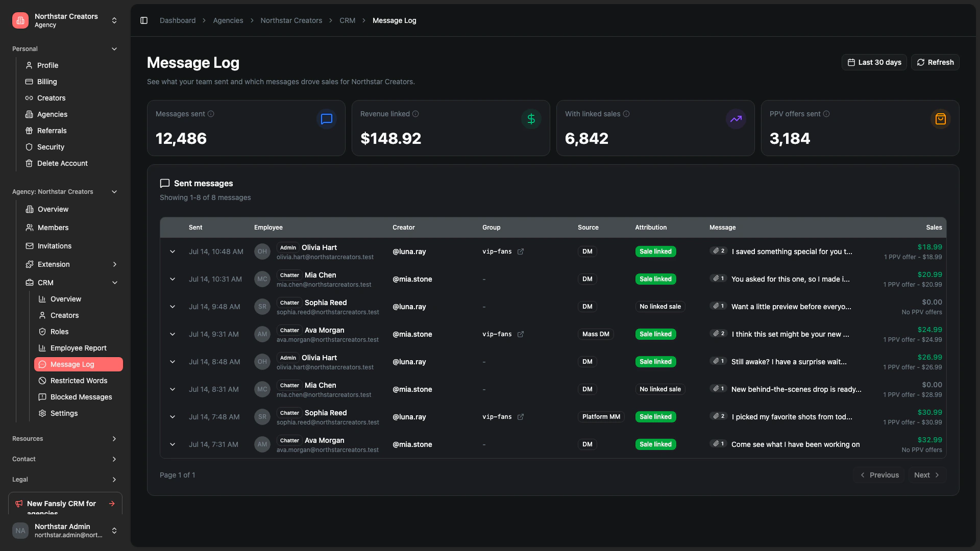Collapse the CRM submenu
980x551 pixels.
115,283
